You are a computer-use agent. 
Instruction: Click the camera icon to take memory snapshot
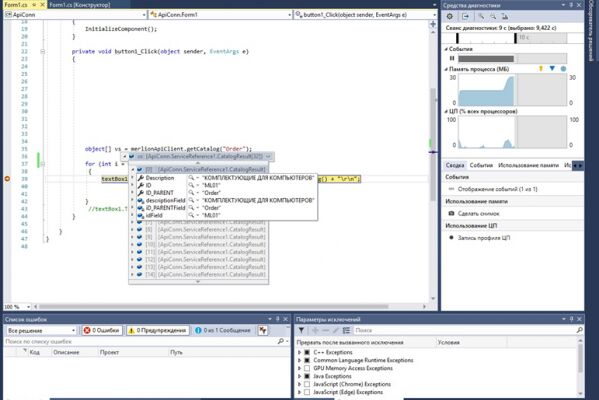[451, 213]
